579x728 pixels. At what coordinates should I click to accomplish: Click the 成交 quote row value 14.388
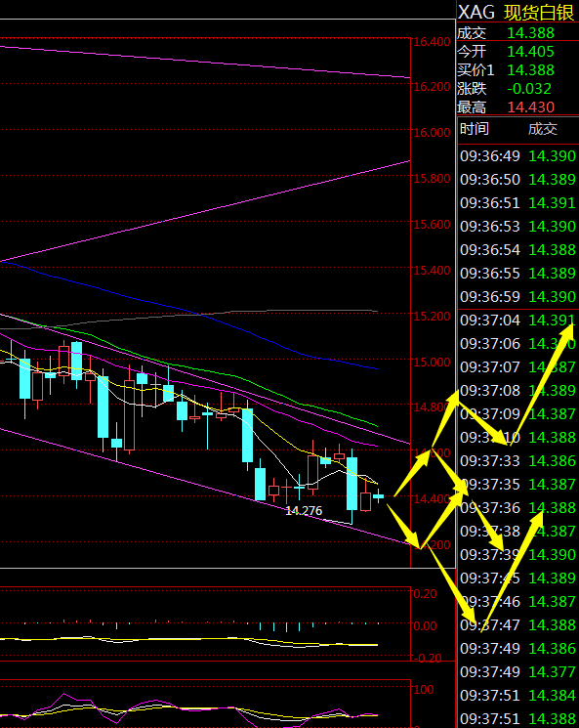coord(530,33)
